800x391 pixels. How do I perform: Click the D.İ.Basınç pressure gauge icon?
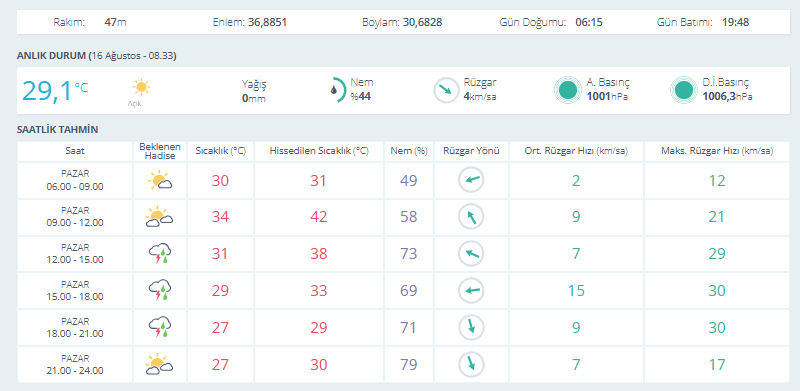pos(684,90)
